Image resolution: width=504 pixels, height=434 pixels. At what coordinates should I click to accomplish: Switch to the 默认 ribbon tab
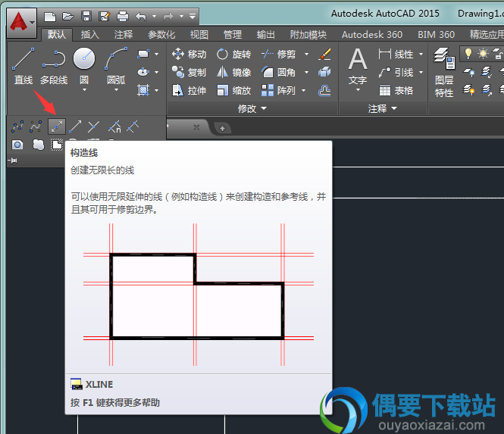57,34
